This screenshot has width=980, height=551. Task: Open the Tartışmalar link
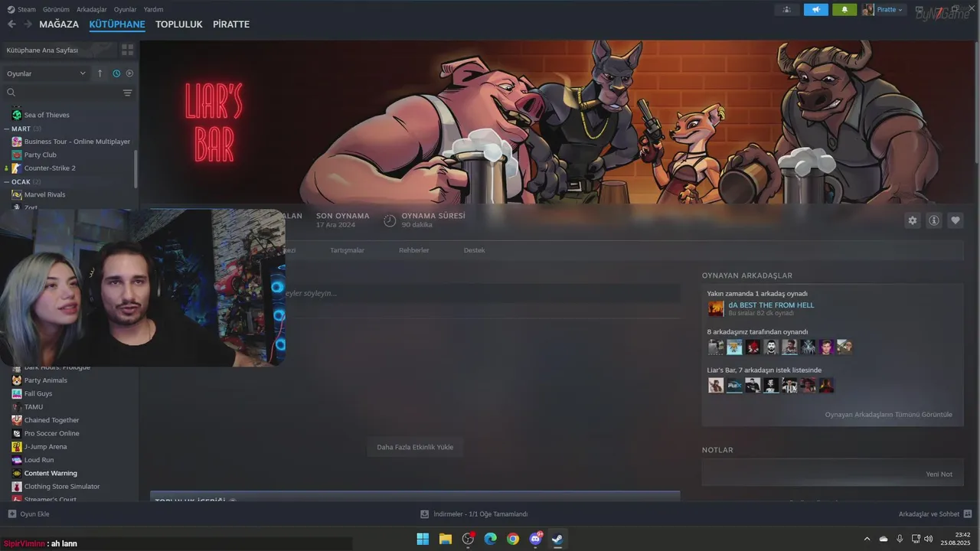click(x=347, y=250)
